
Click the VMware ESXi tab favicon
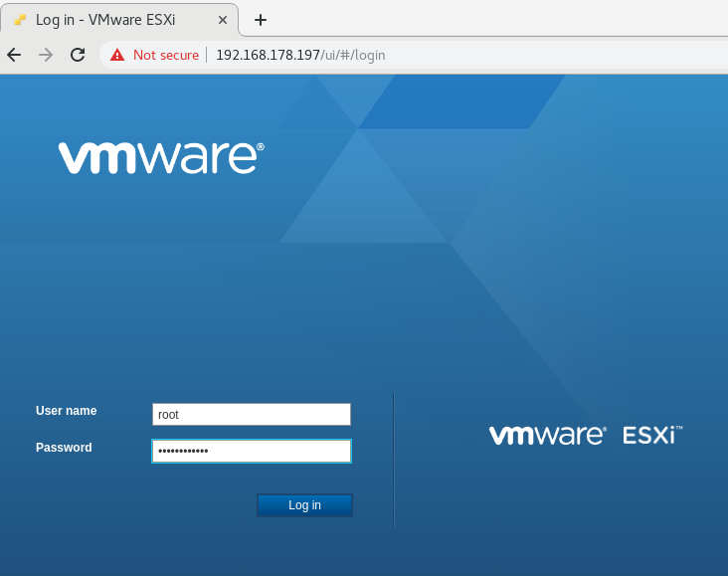(x=20, y=20)
